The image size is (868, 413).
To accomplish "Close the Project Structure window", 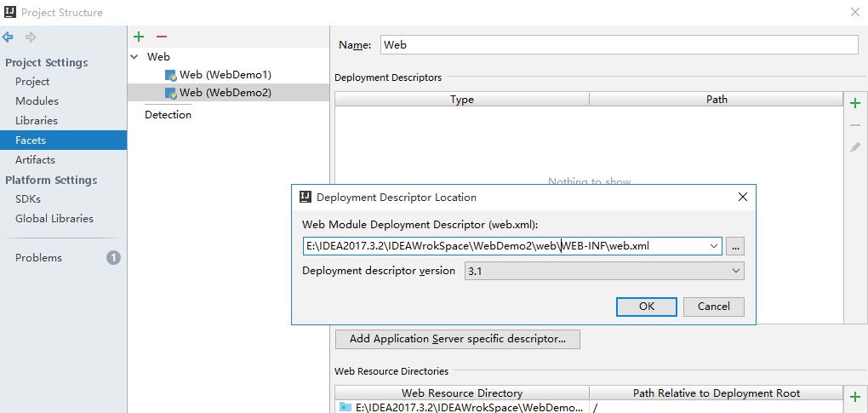I will click(x=855, y=12).
